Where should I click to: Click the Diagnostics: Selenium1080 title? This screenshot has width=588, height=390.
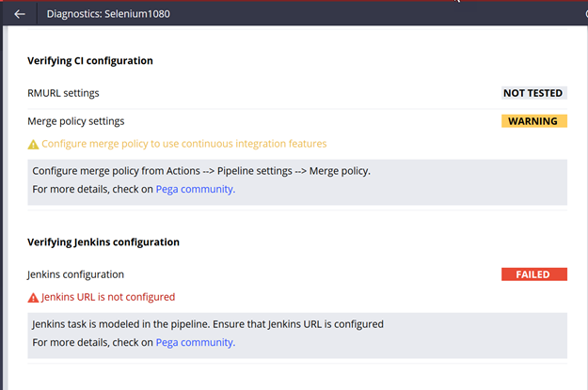click(108, 14)
